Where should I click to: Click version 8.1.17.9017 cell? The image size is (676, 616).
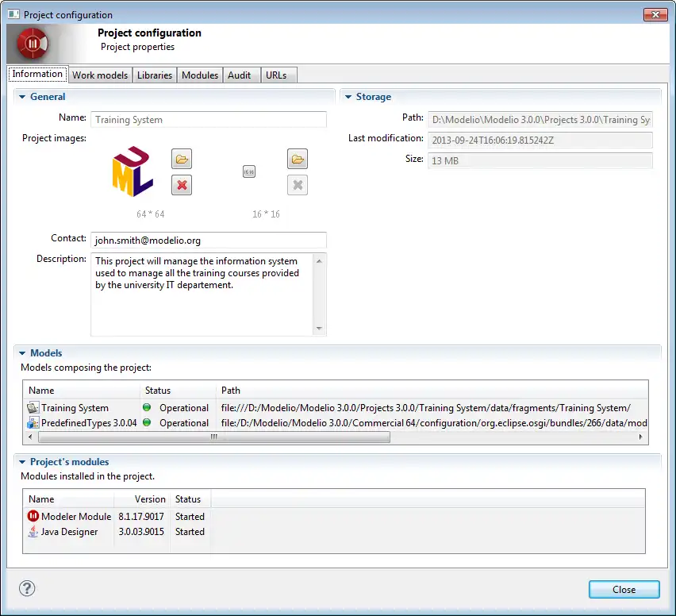[x=141, y=516]
